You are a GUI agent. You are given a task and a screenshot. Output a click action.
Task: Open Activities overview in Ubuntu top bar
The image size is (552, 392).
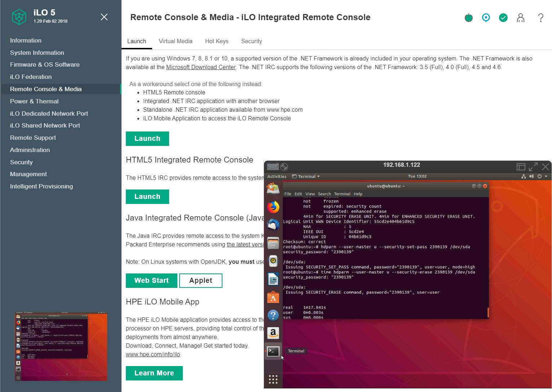(277, 177)
